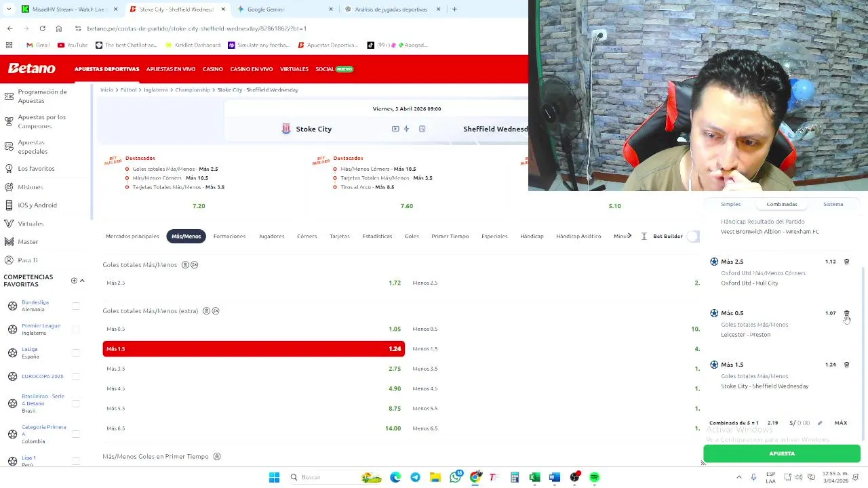The width and height of the screenshot is (868, 488).
Task: Open Para Ti user icon
Action: click(9, 260)
